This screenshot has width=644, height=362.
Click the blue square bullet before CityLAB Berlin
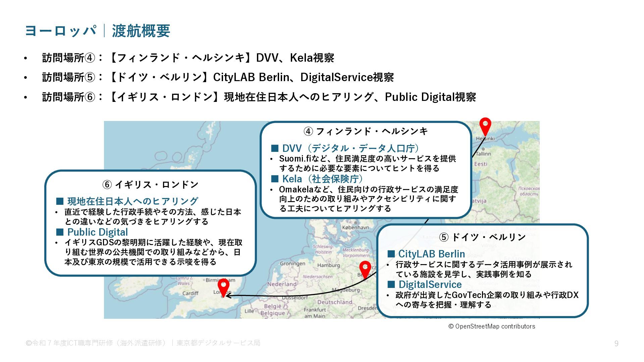click(391, 254)
